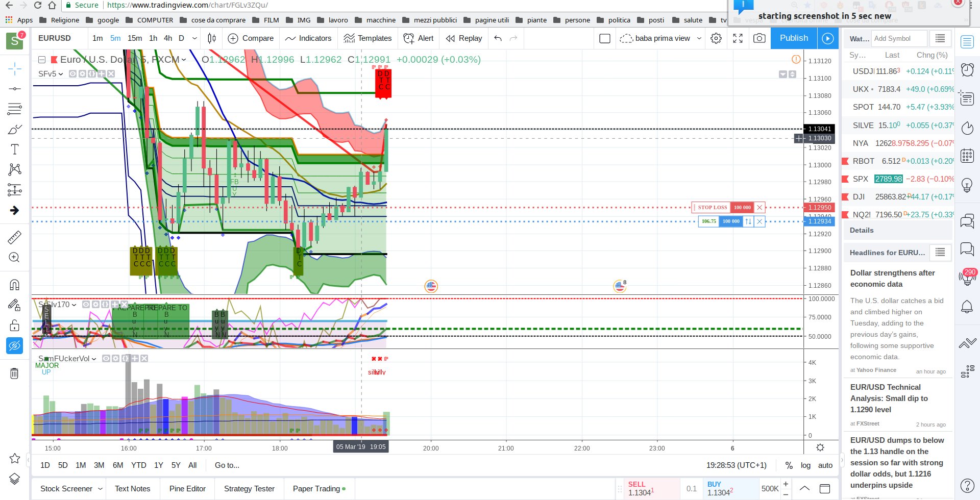Open the prediction and measurement tools
The height and width of the screenshot is (500, 980).
(15, 190)
